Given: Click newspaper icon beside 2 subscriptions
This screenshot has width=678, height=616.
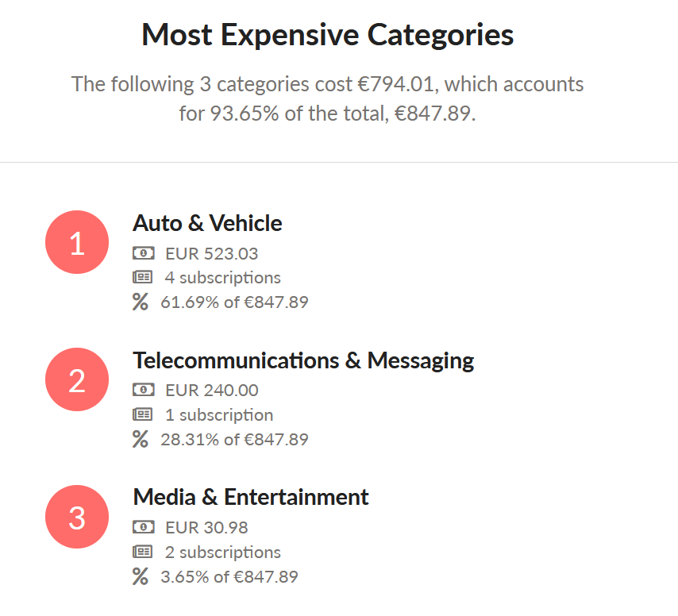Looking at the screenshot, I should point(143,552).
